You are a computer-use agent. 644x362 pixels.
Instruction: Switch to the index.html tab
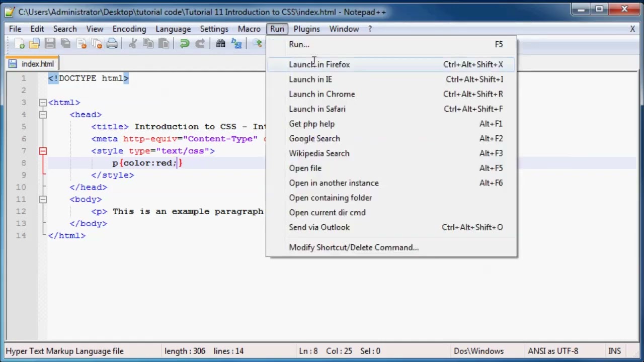(x=32, y=64)
